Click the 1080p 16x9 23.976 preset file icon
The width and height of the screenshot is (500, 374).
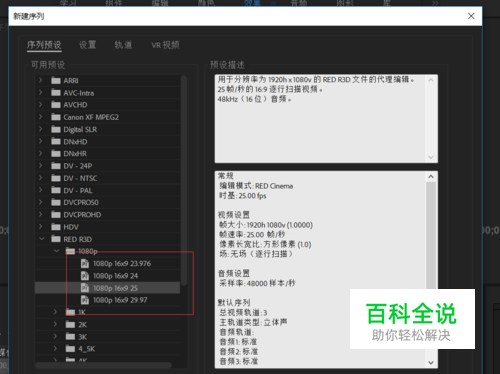pyautogui.click(x=85, y=264)
